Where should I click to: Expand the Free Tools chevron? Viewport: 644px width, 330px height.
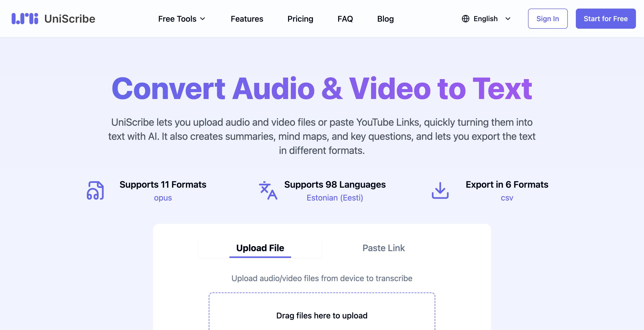[203, 19]
